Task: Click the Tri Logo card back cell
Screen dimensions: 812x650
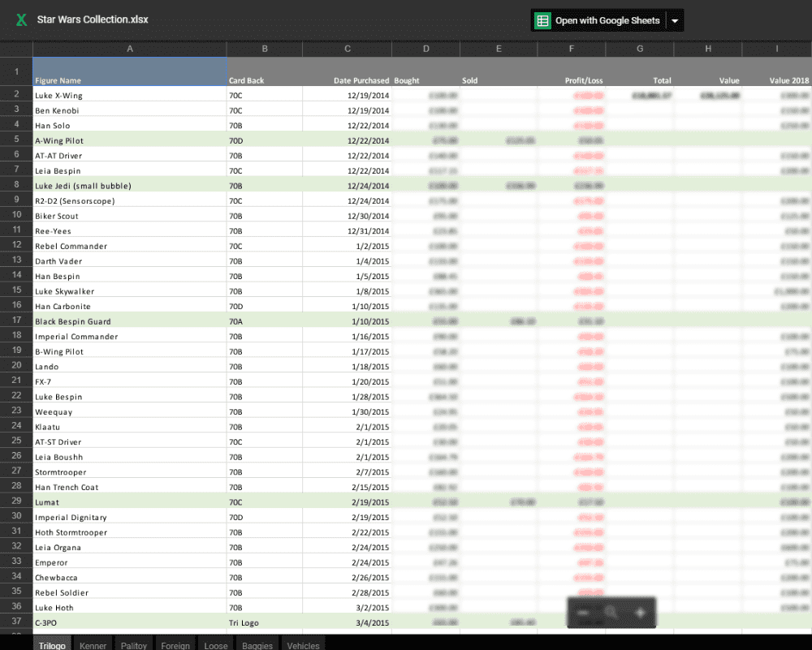Action: (x=265, y=622)
